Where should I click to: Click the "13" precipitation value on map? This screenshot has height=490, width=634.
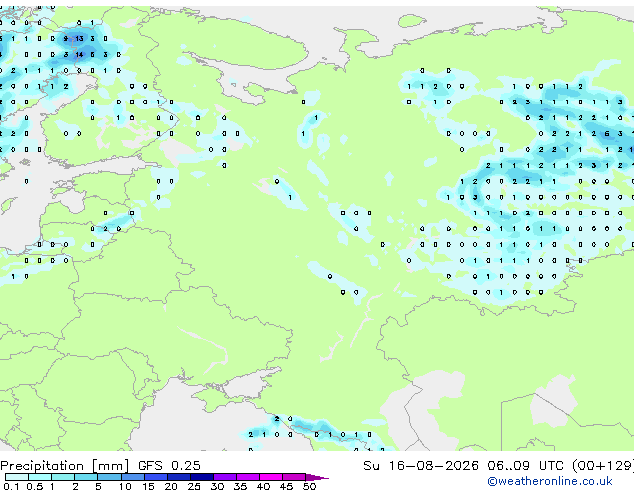click(x=79, y=38)
